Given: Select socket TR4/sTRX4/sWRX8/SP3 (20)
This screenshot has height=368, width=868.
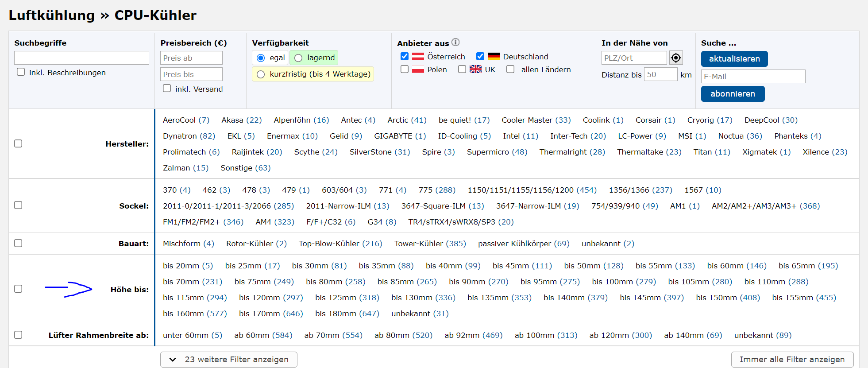Looking at the screenshot, I should pos(461,222).
